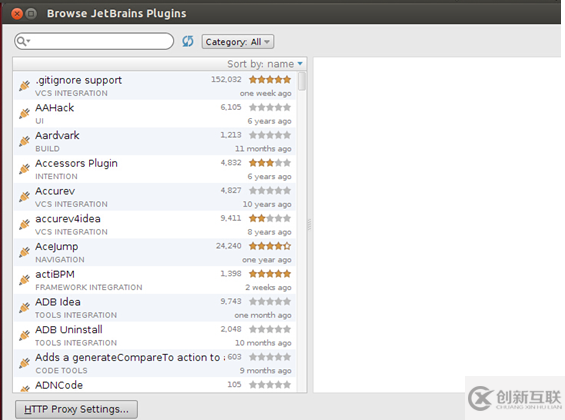
Task: Click the refresh plugin list icon
Action: 187,41
